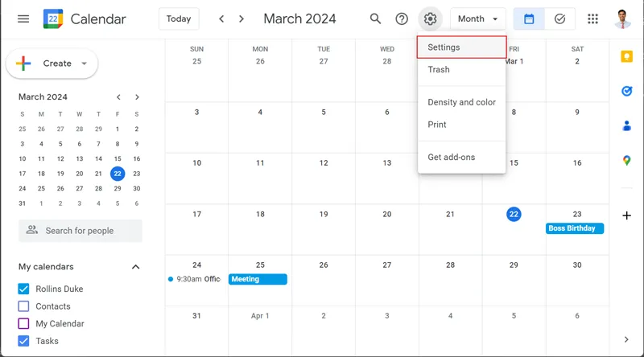Check the My Calendar checkbox
Image resolution: width=644 pixels, height=357 pixels.
pos(23,324)
